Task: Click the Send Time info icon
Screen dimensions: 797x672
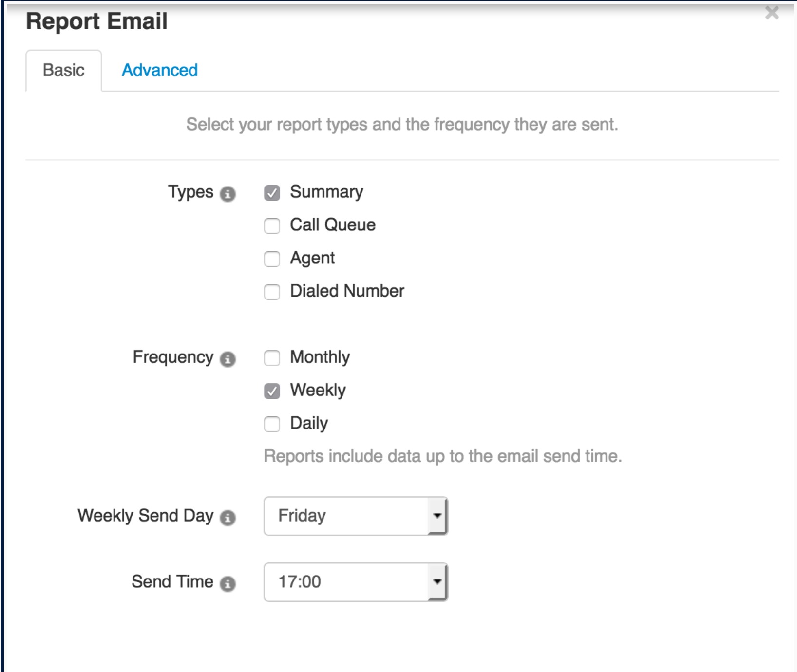Action: point(229,583)
